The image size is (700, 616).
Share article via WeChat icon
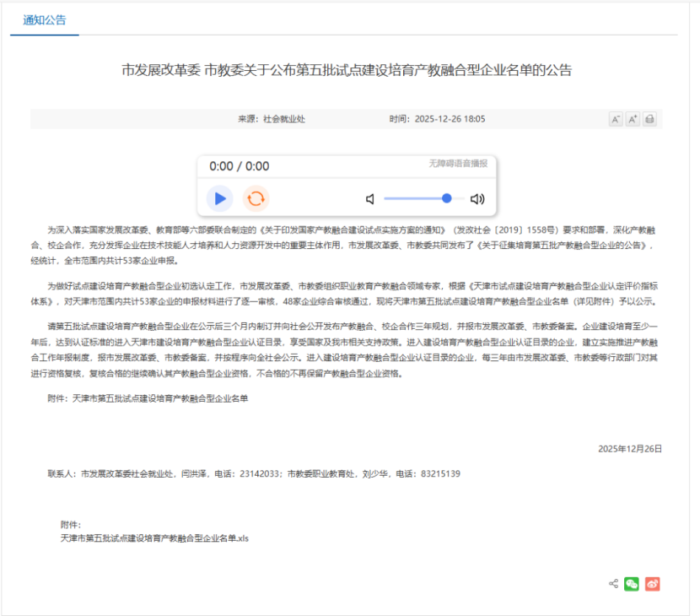tap(631, 583)
